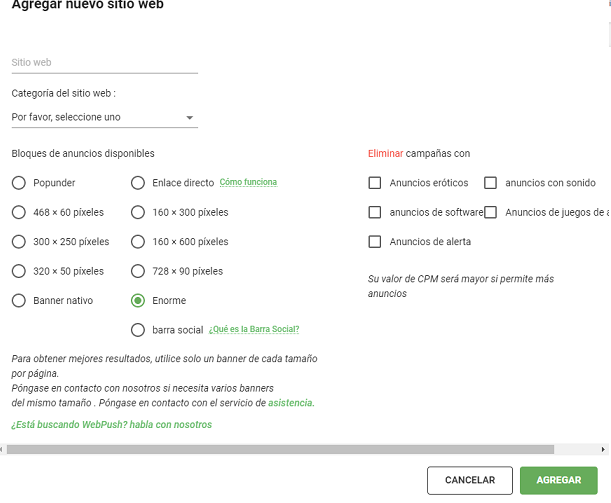Focus the Sitio web input field
Screen dimensions: 611x503
[x=104, y=63]
